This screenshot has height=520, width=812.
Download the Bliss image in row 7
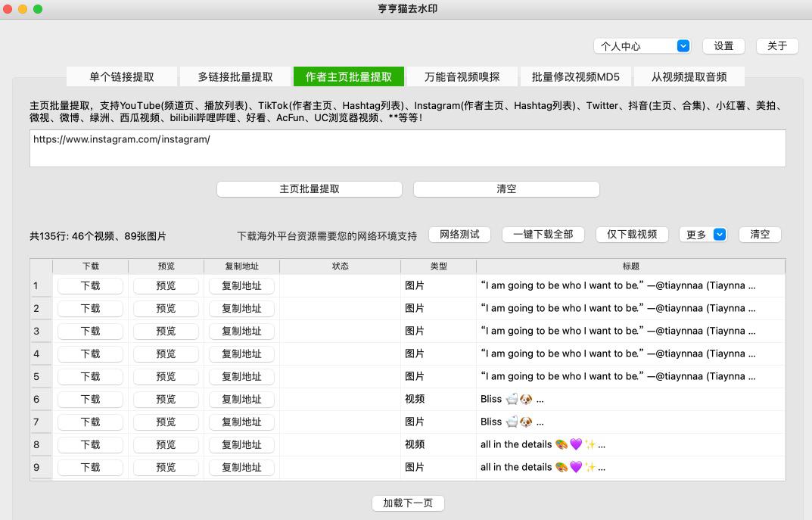point(90,422)
